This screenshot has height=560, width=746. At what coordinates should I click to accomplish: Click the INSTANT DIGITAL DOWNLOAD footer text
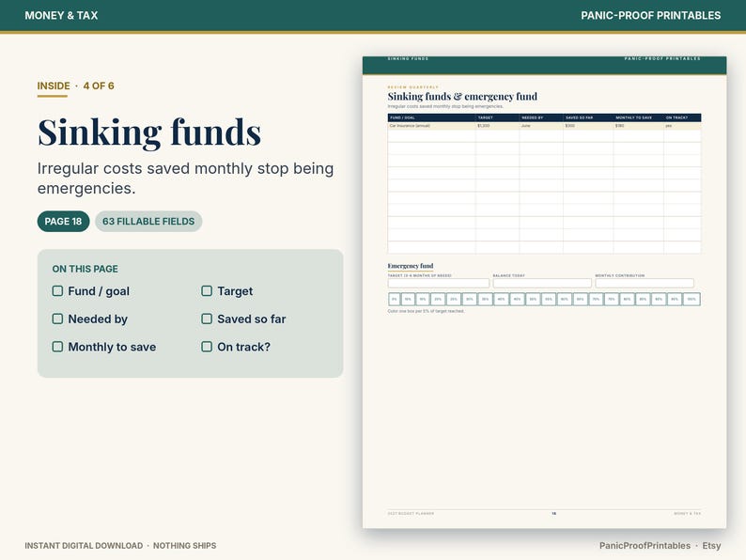(84, 546)
